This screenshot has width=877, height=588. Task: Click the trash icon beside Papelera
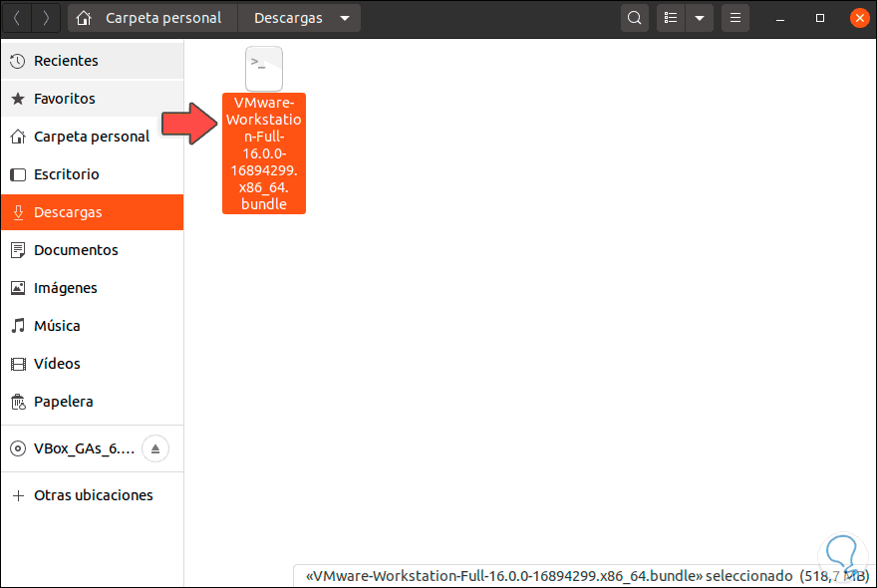point(18,402)
